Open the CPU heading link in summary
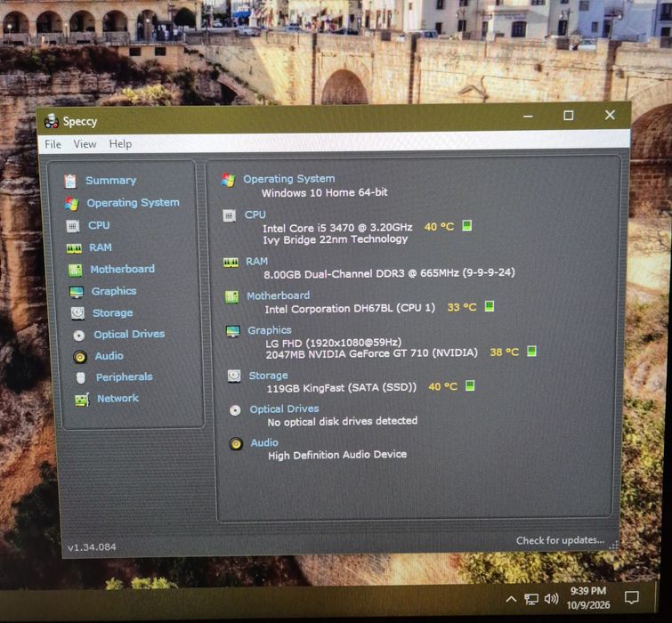The height and width of the screenshot is (623, 672). point(255,214)
